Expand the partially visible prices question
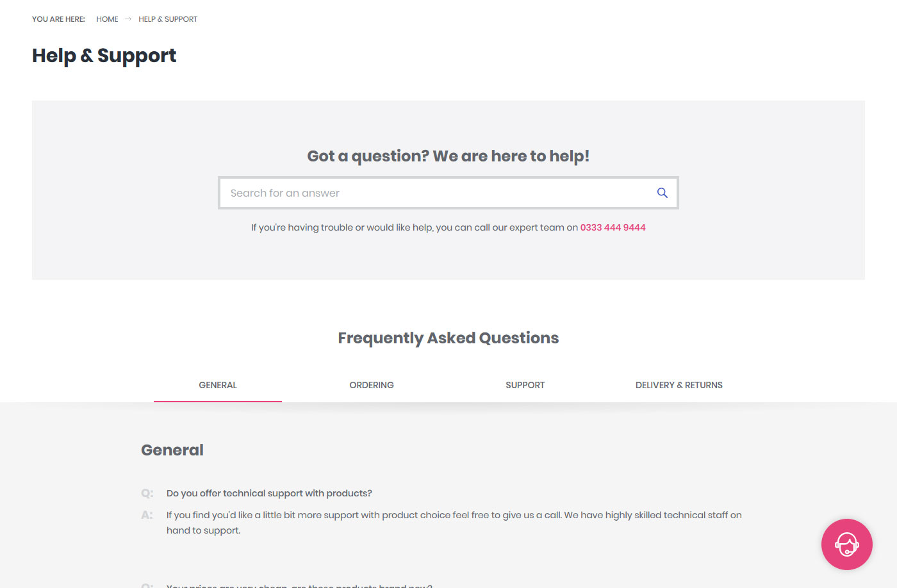This screenshot has height=588, width=897. coord(299,585)
